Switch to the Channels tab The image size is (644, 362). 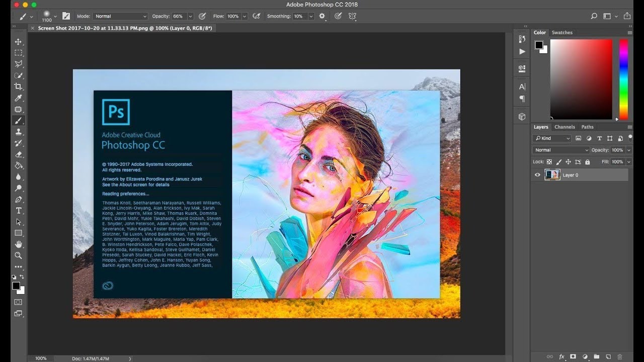(x=565, y=127)
